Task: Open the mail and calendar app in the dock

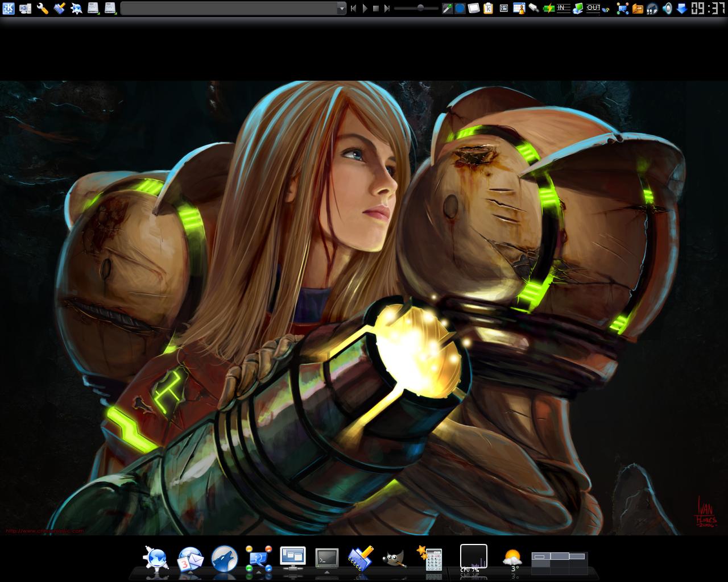Action: coord(190,559)
